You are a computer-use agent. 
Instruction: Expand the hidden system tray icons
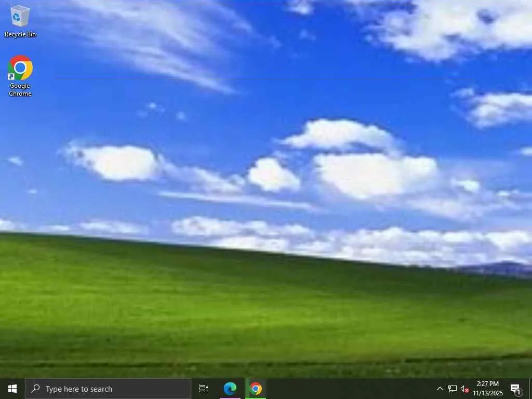click(x=440, y=389)
